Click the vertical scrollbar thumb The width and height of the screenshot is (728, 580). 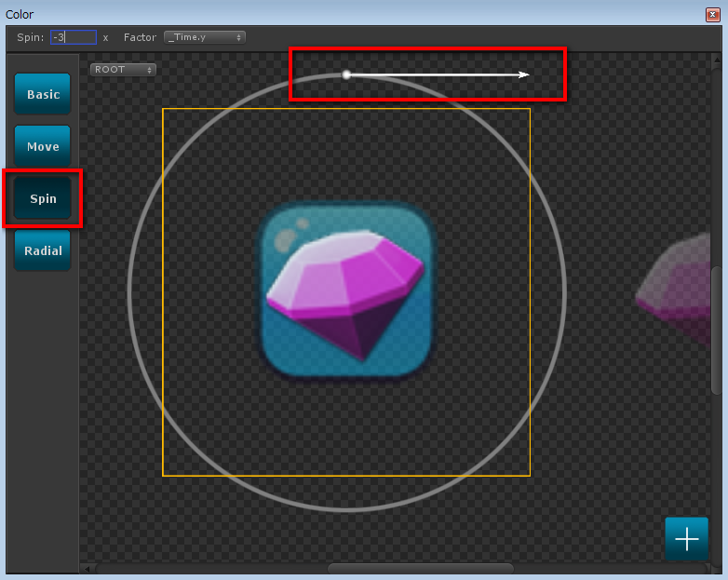coord(717,330)
